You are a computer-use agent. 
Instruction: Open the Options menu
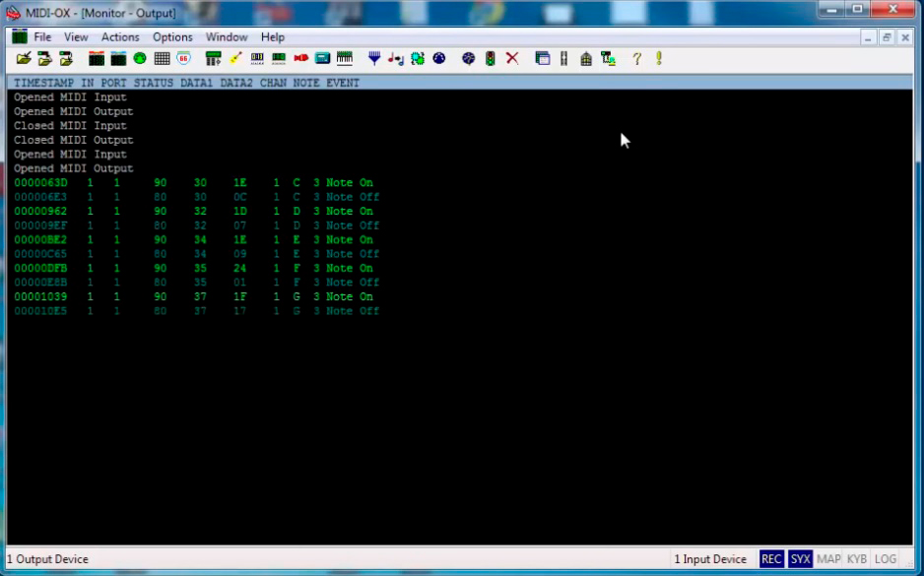click(172, 37)
